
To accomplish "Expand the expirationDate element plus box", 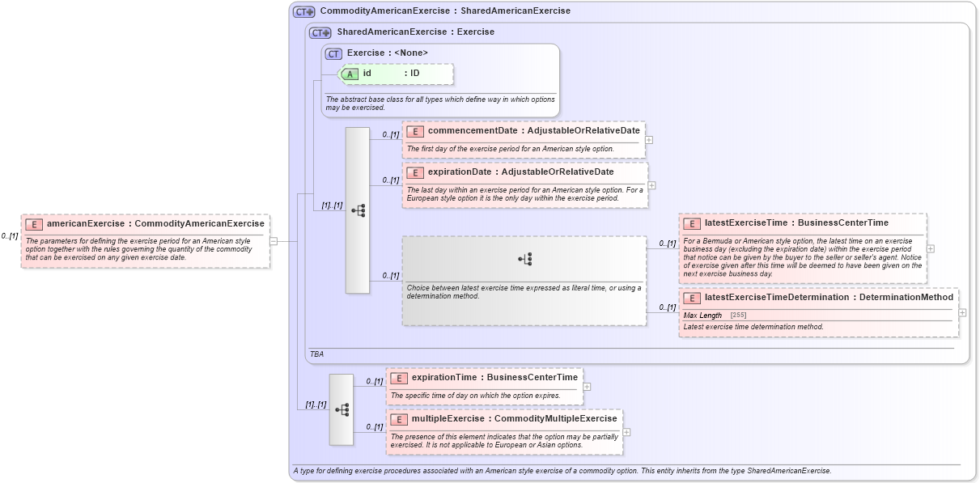I will [x=652, y=185].
